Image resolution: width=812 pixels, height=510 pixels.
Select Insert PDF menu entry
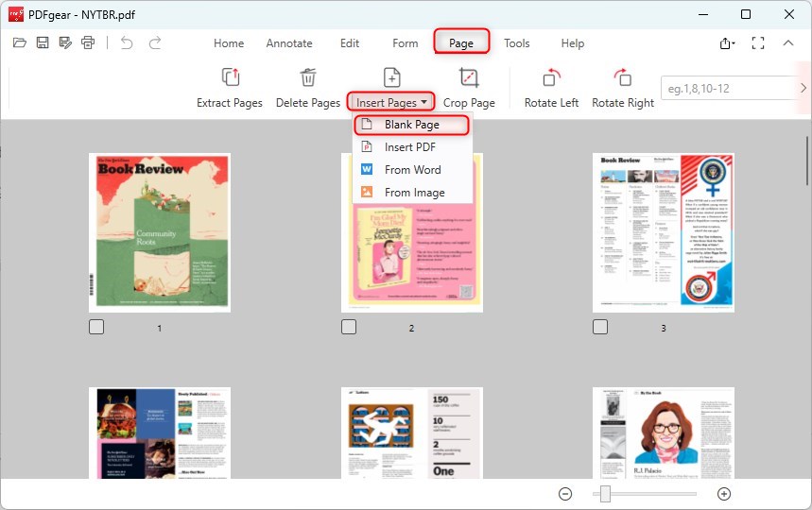412,147
